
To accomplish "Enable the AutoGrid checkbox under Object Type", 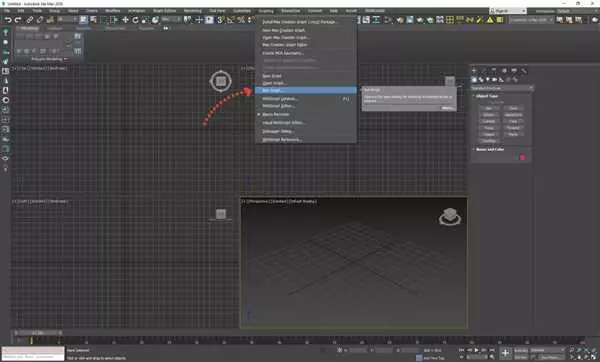I will [497, 103].
